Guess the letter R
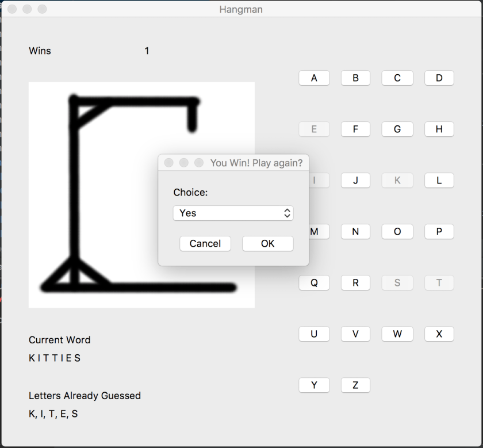 coord(355,283)
